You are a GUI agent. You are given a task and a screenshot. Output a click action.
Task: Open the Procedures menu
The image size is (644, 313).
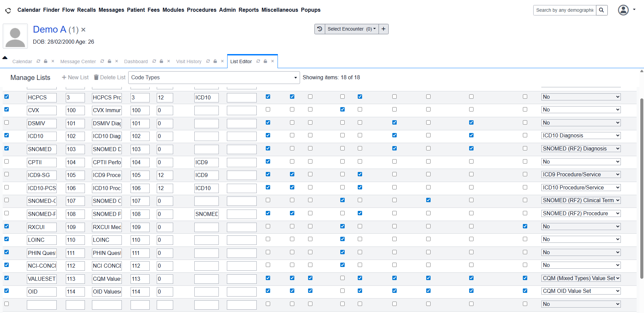201,10
